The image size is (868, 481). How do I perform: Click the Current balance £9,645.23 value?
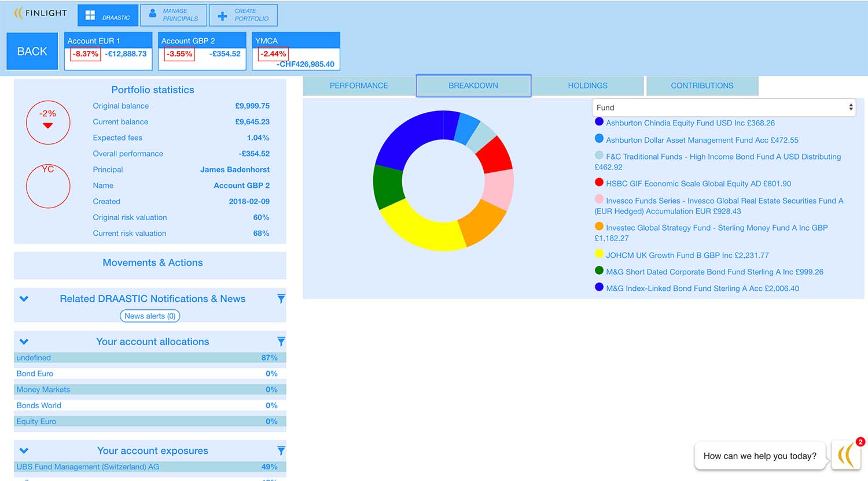point(252,122)
